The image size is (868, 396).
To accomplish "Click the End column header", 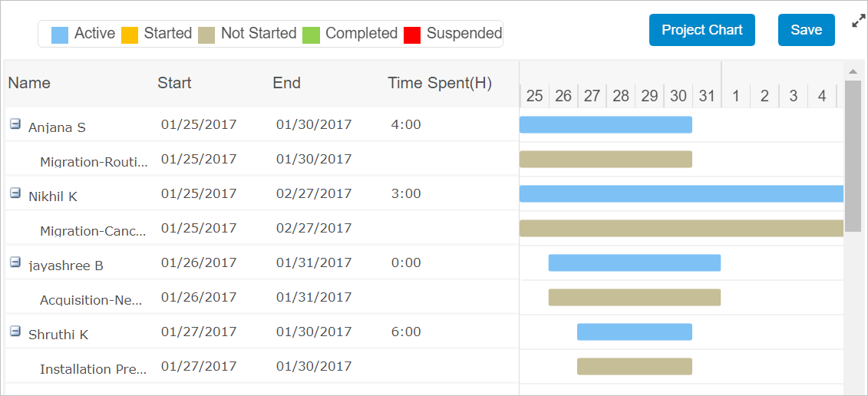I will point(286,83).
